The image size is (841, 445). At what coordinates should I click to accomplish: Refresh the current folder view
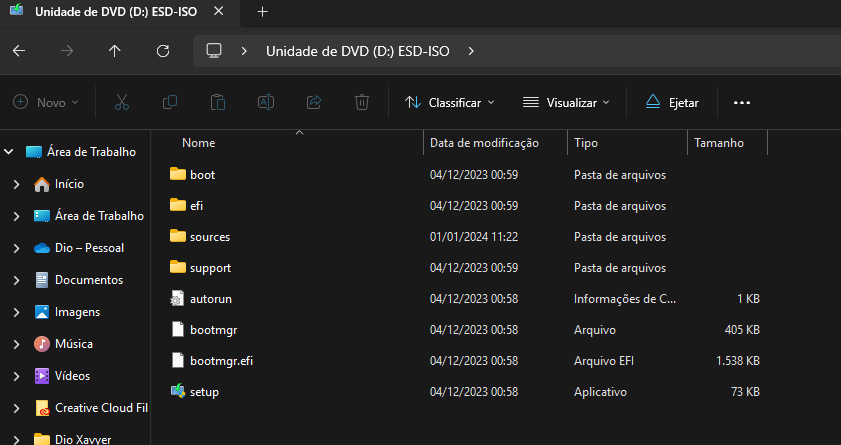163,51
